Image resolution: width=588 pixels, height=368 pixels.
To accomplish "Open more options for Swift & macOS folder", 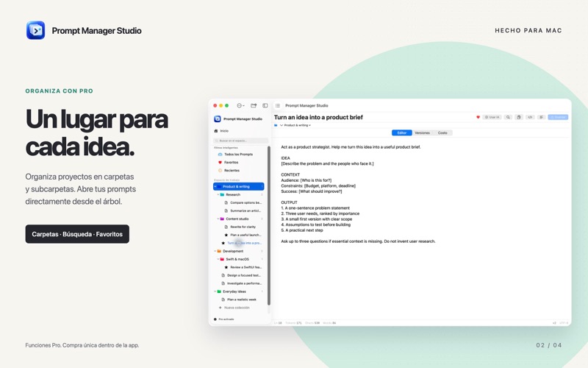I will (262, 259).
